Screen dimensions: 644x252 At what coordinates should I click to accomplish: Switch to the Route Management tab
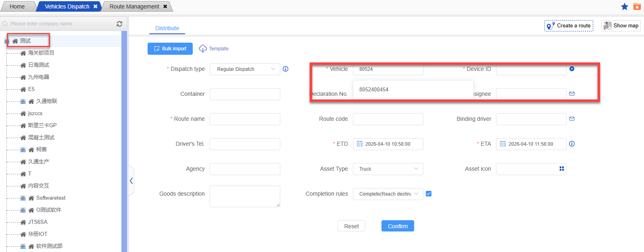(134, 6)
